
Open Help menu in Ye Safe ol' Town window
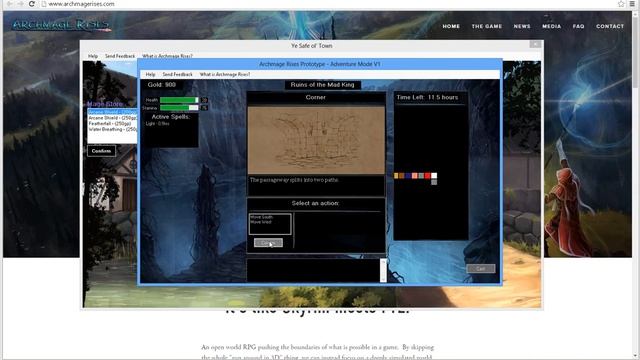click(93, 56)
